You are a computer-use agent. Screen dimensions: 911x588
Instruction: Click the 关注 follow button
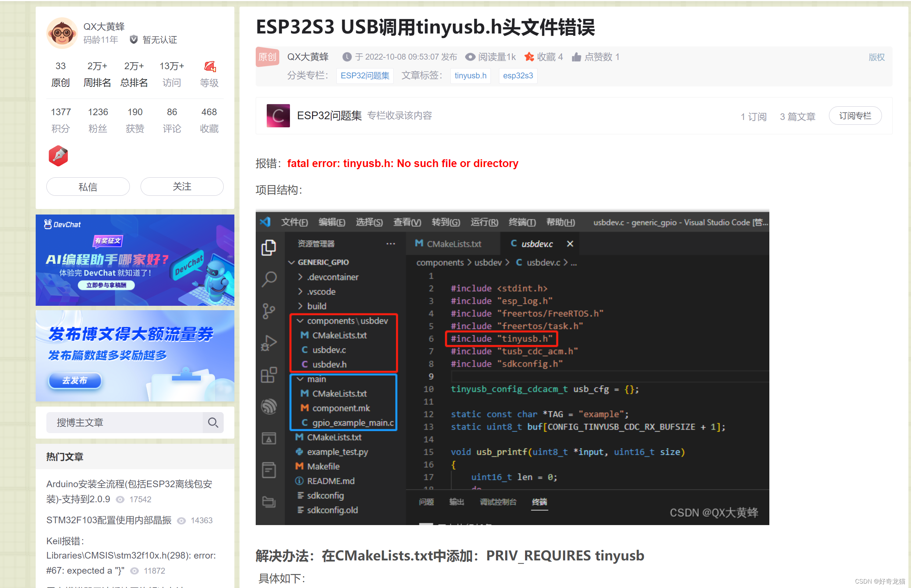tap(182, 187)
